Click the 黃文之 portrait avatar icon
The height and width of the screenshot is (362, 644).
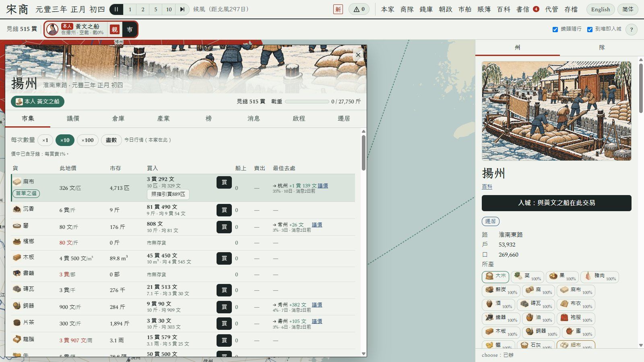(x=52, y=29)
